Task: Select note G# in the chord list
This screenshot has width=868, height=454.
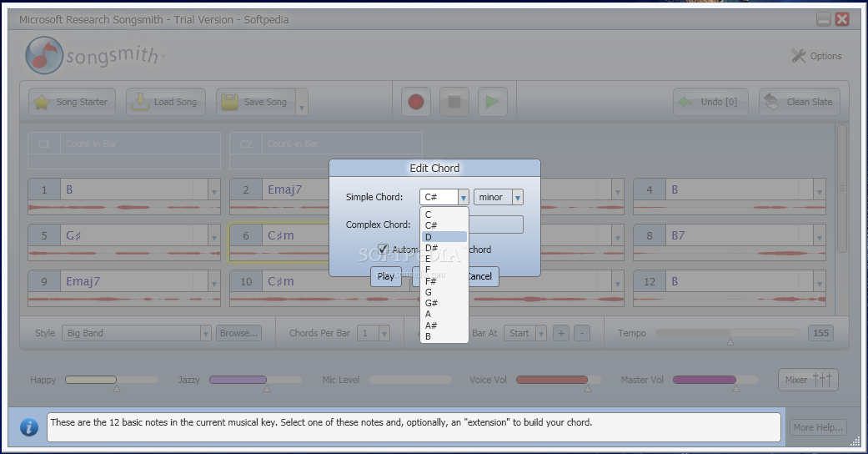Action: pyautogui.click(x=444, y=303)
